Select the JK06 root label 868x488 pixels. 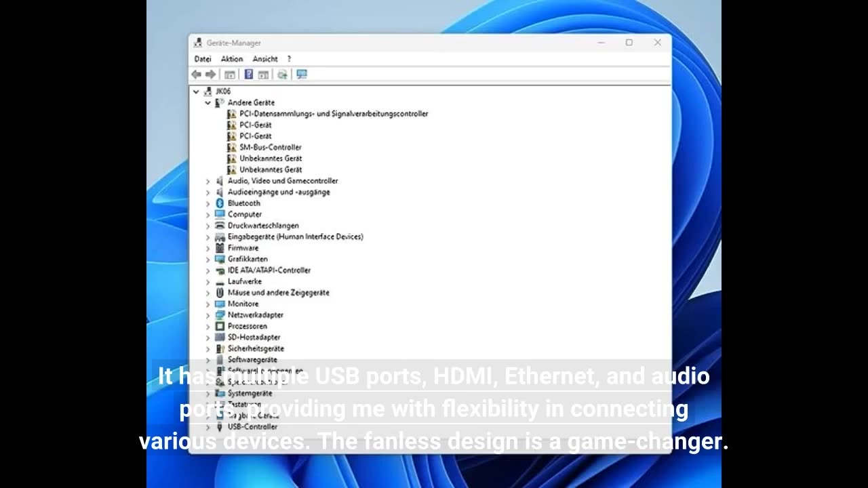click(223, 91)
